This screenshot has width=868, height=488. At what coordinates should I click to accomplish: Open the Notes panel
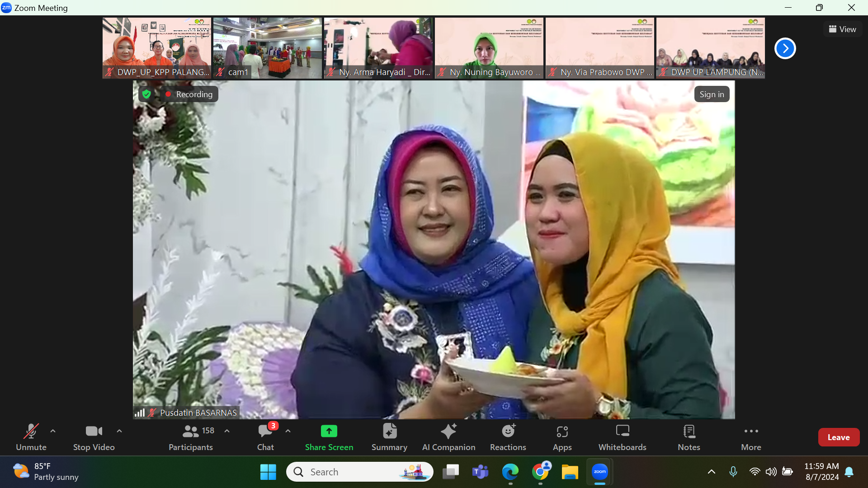click(689, 436)
